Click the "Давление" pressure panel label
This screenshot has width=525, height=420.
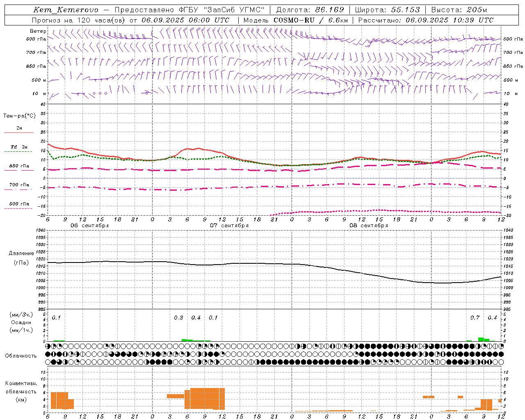pos(21,253)
